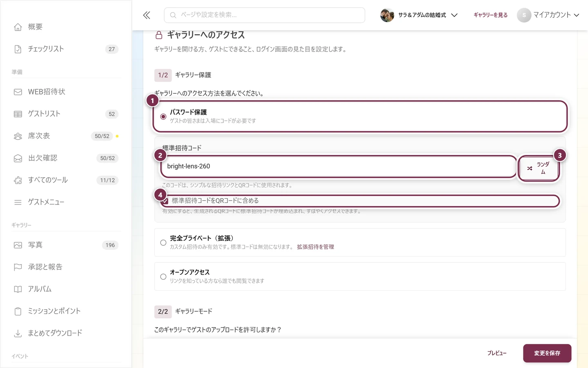Select the オープンアクセス radio option
Viewport: 588px width, 368px height.
[163, 277]
